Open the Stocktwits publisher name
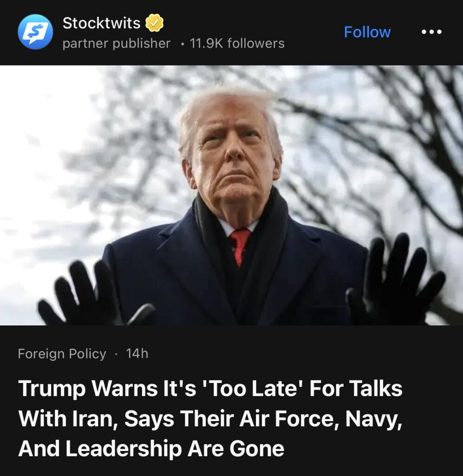Viewport: 463px width, 476px height. tap(101, 23)
